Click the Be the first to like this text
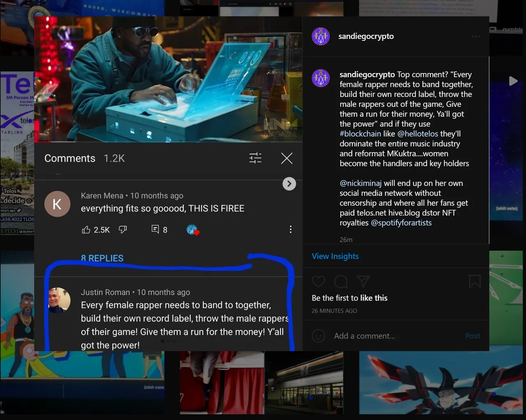 click(x=349, y=298)
